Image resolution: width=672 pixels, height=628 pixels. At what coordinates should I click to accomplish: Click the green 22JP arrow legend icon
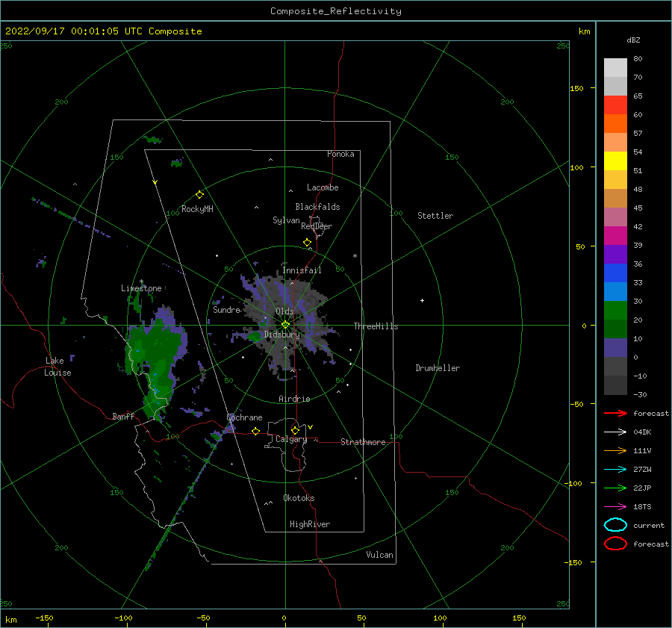615,488
